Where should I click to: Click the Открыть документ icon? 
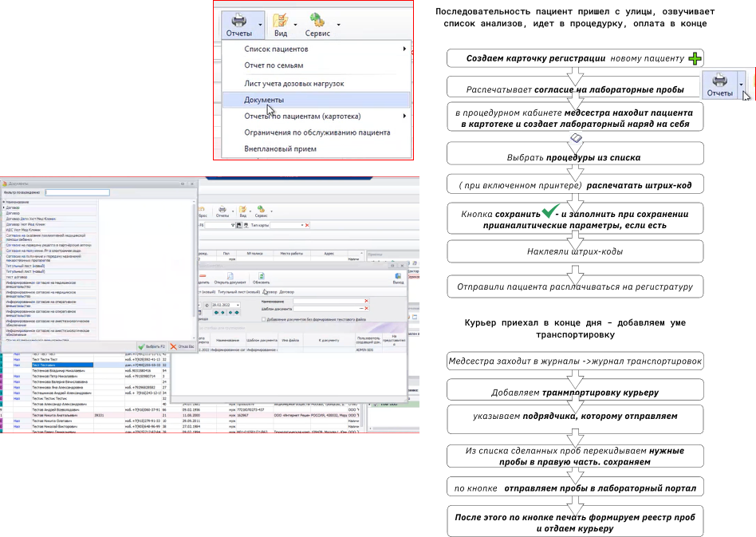[x=229, y=276]
